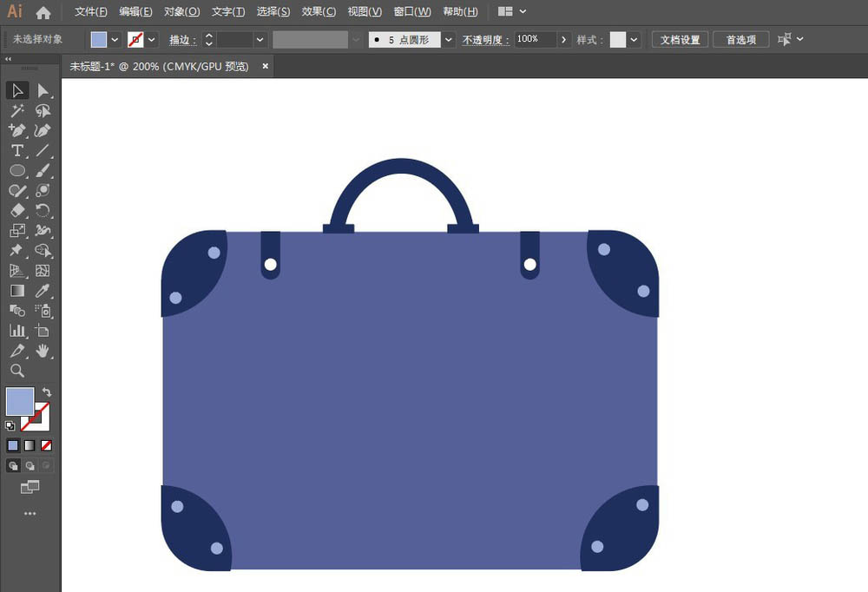Select the Direct Selection tool
The width and height of the screenshot is (868, 592).
click(43, 90)
